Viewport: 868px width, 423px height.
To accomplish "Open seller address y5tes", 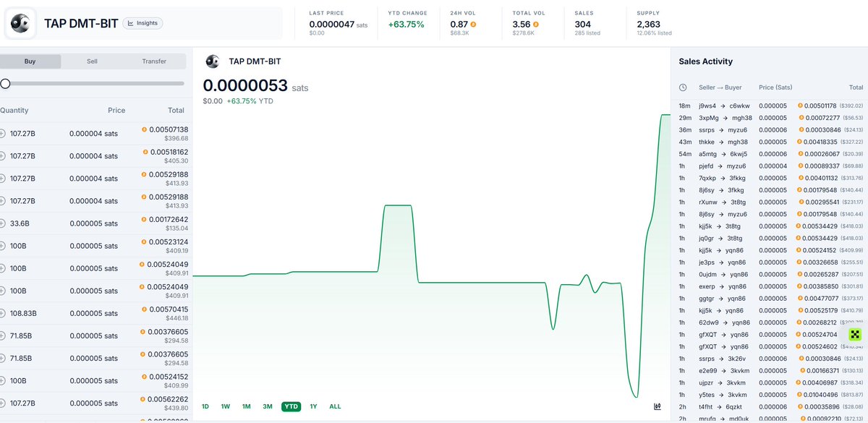I will (x=707, y=395).
